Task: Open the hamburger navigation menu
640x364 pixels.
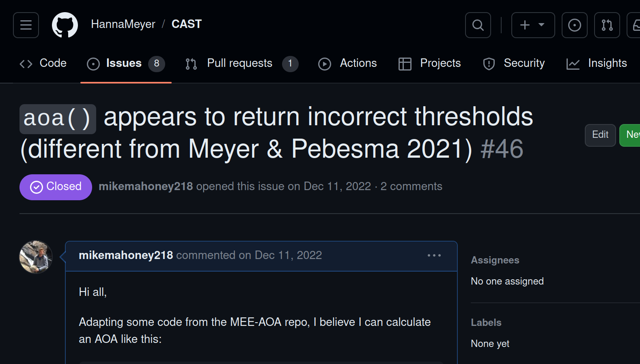Action: click(26, 25)
